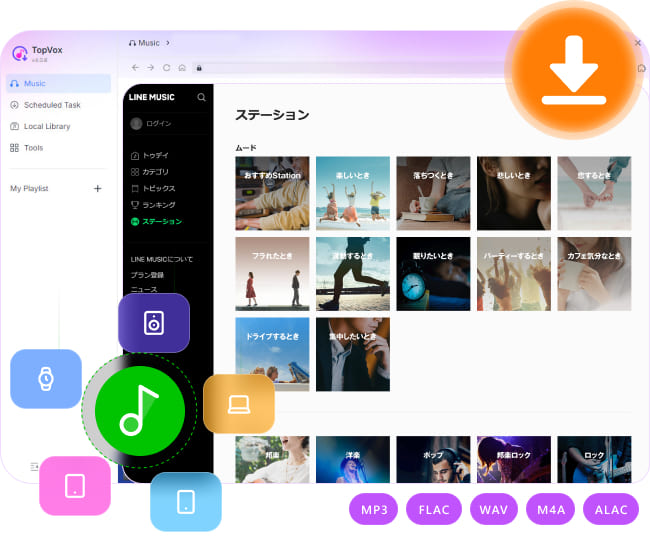
Task: Click ログイン login button
Action: [150, 123]
